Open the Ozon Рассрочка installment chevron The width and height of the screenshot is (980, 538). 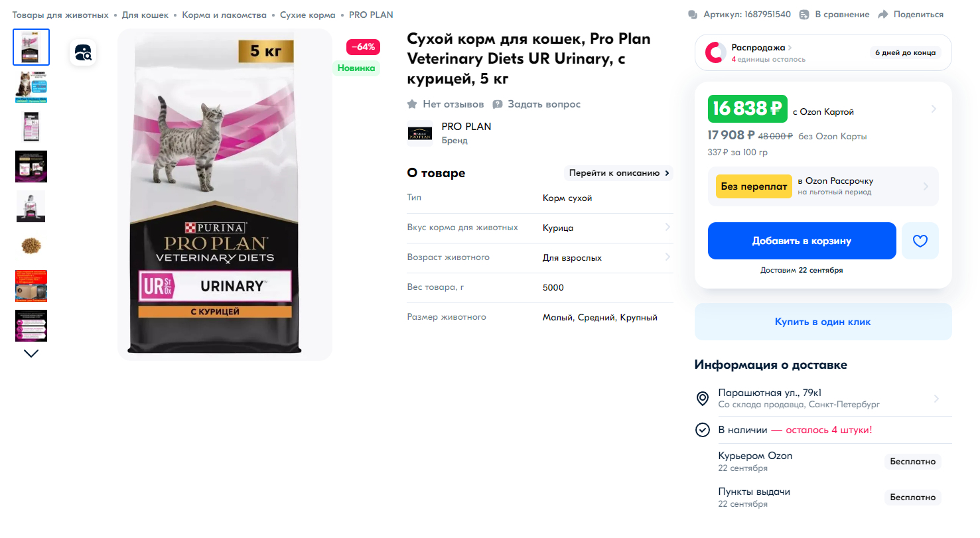[x=926, y=186]
